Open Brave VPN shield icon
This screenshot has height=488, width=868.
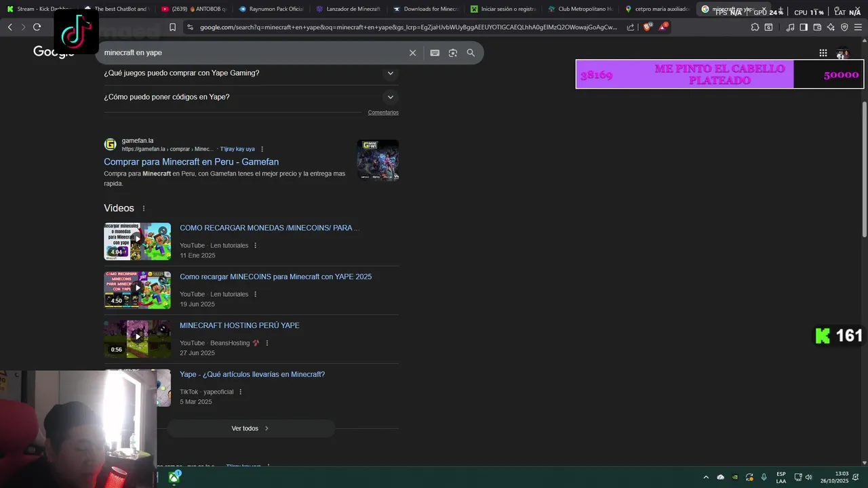844,27
